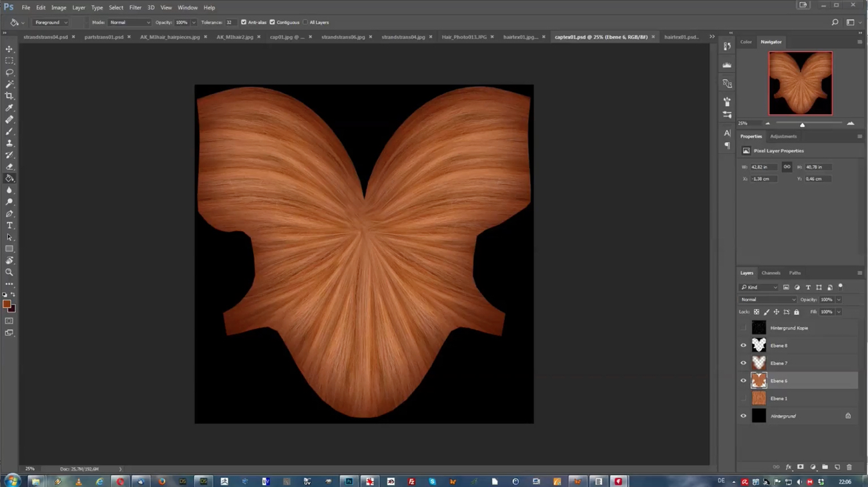
Task: Open the fill source dropdown showing Foreground
Action: click(x=51, y=22)
